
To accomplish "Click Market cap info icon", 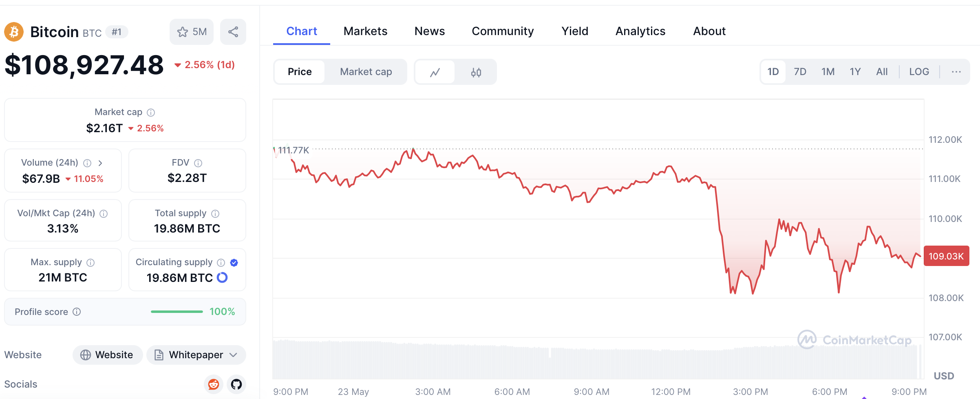I will [x=151, y=112].
